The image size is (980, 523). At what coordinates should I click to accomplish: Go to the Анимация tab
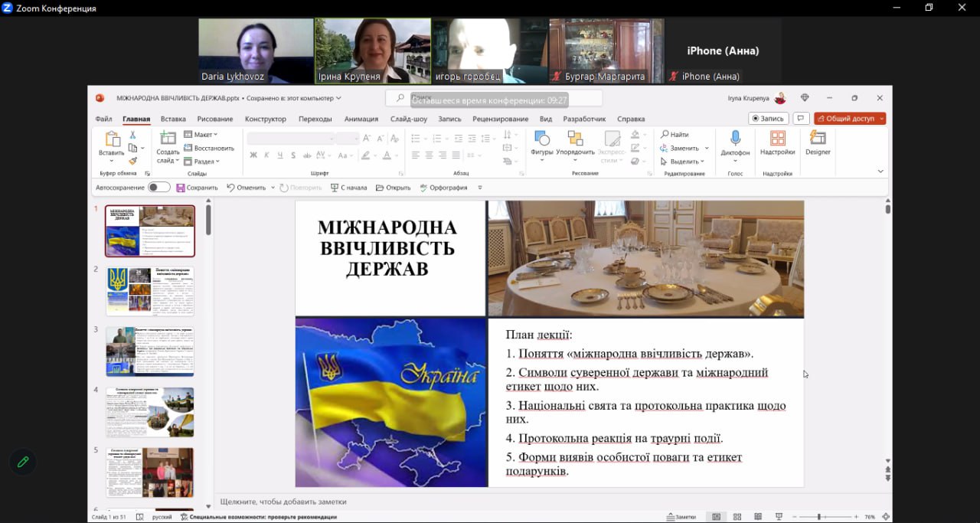tap(361, 119)
